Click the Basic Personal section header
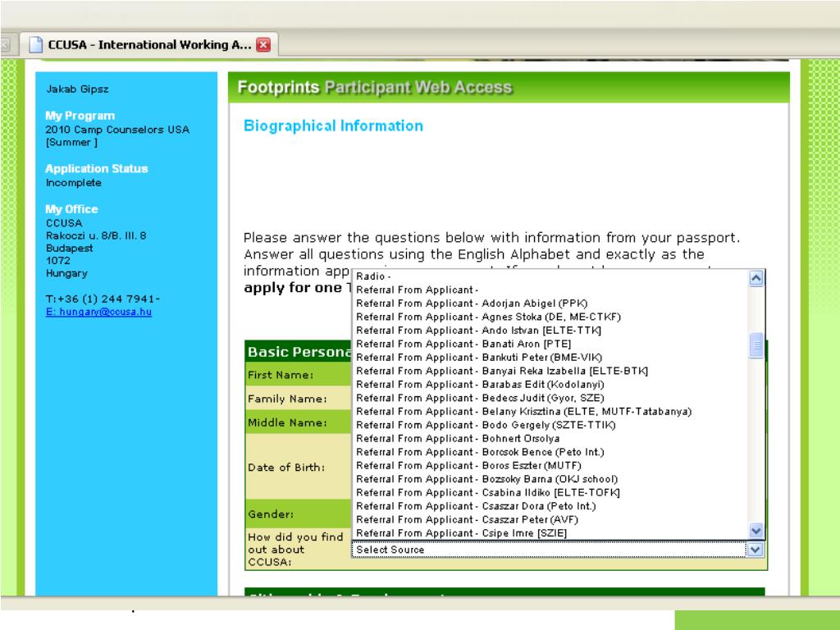Image resolution: width=840 pixels, height=630 pixels. pyautogui.click(x=299, y=352)
